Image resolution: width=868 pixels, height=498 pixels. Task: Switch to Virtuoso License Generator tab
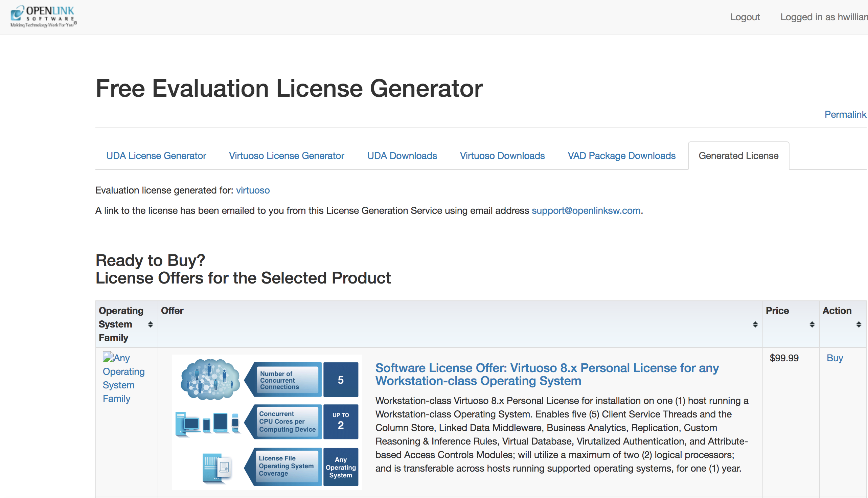point(286,156)
